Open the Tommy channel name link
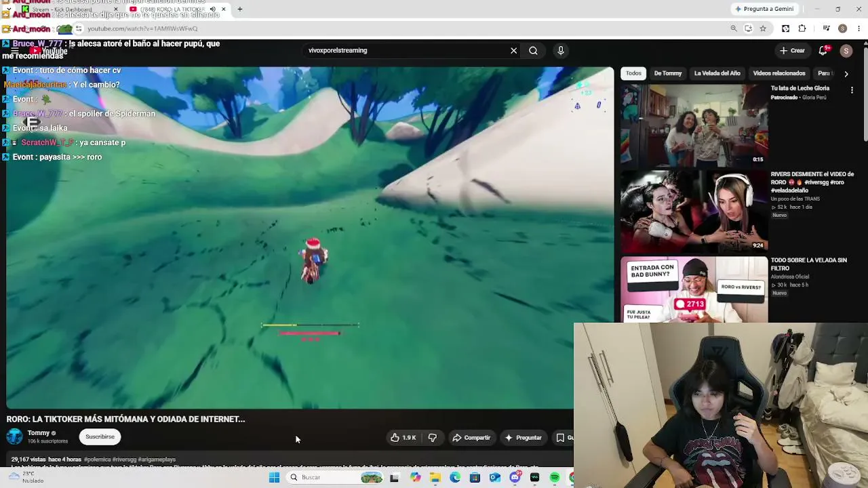 tap(38, 433)
